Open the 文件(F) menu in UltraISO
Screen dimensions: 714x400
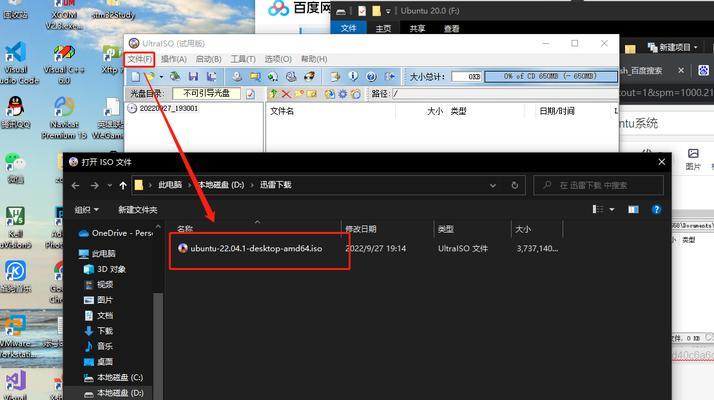(139, 59)
